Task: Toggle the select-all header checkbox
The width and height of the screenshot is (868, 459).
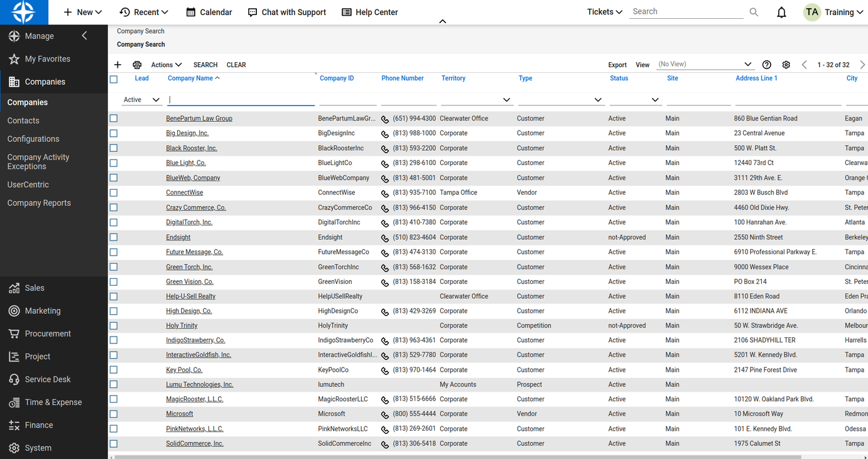Action: [x=114, y=79]
